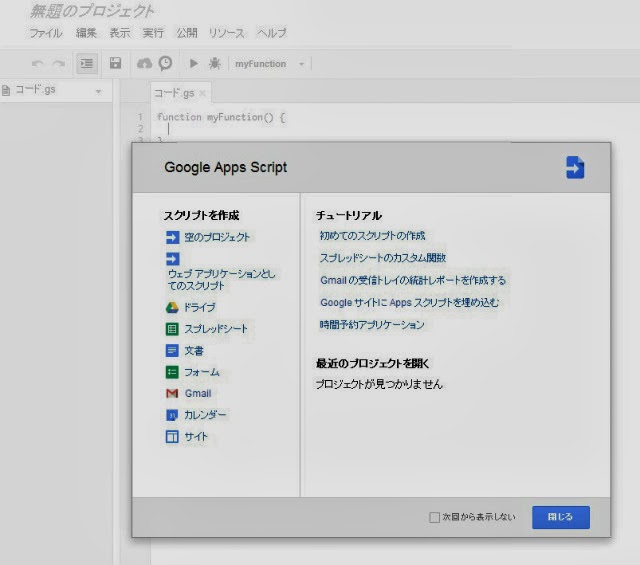The image size is (640, 565).
Task: Click the blue document icon beside 文書
Action: [172, 351]
